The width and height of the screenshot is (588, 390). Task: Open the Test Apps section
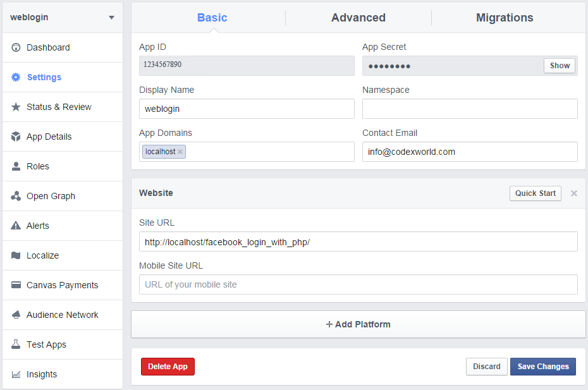tap(63, 344)
